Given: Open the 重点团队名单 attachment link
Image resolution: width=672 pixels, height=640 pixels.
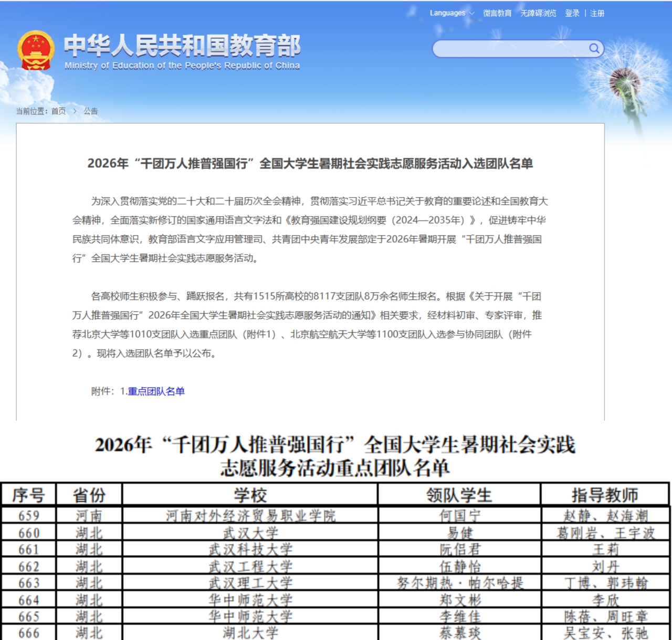Looking at the screenshot, I should pos(156,391).
